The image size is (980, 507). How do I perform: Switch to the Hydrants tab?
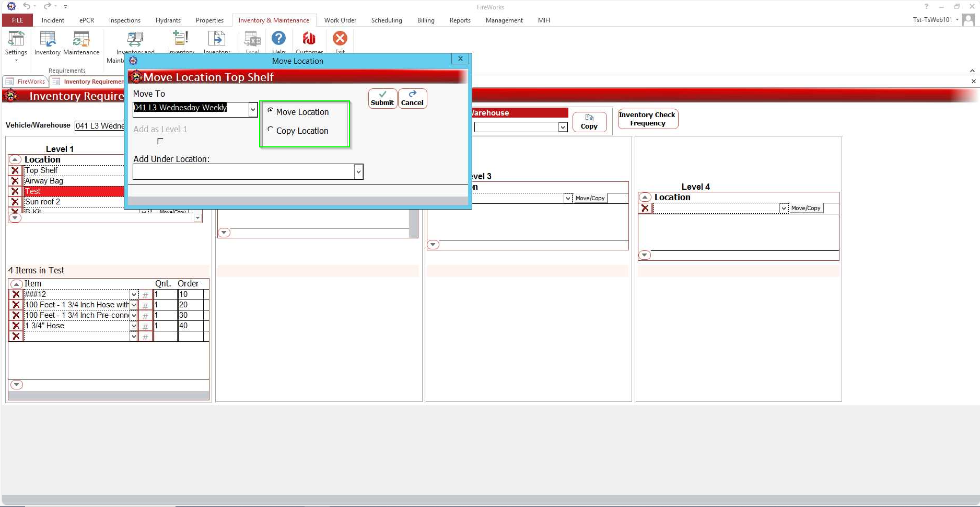[x=168, y=20]
